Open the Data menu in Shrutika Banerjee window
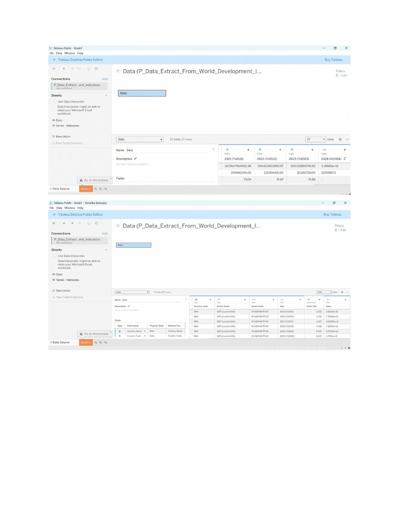 tap(59, 208)
